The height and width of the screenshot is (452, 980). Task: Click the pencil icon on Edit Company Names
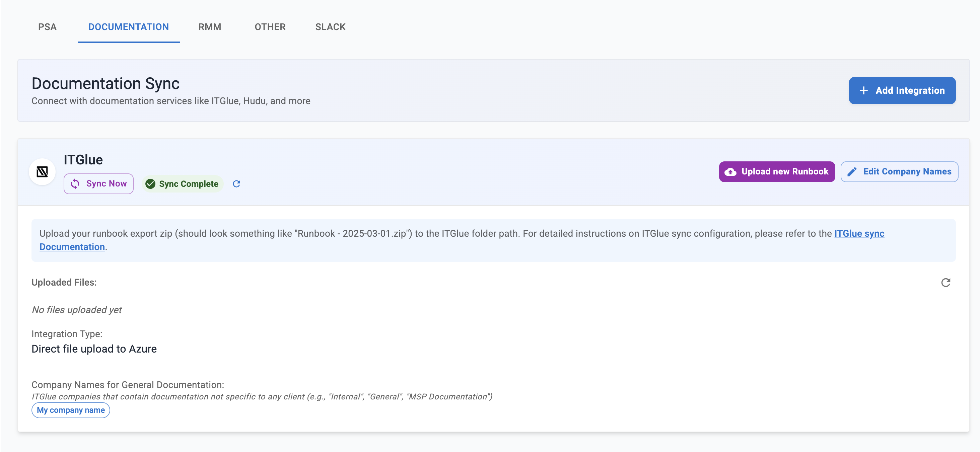pyautogui.click(x=852, y=172)
